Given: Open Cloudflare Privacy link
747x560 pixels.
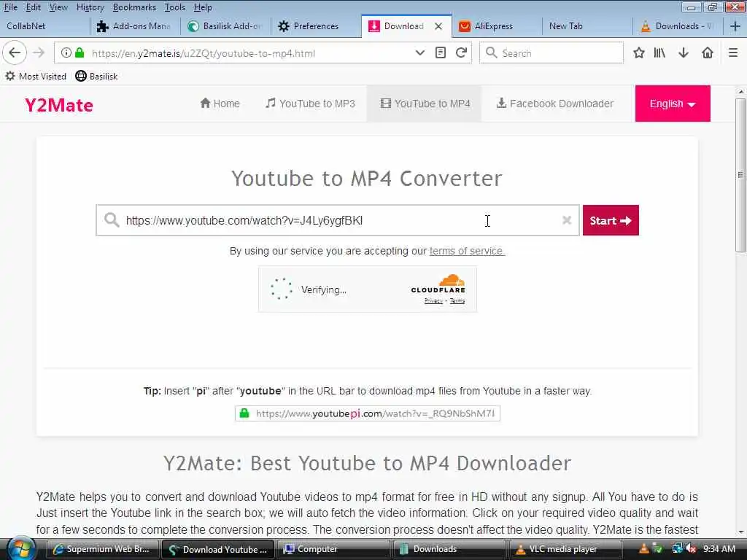Looking at the screenshot, I should [433, 300].
